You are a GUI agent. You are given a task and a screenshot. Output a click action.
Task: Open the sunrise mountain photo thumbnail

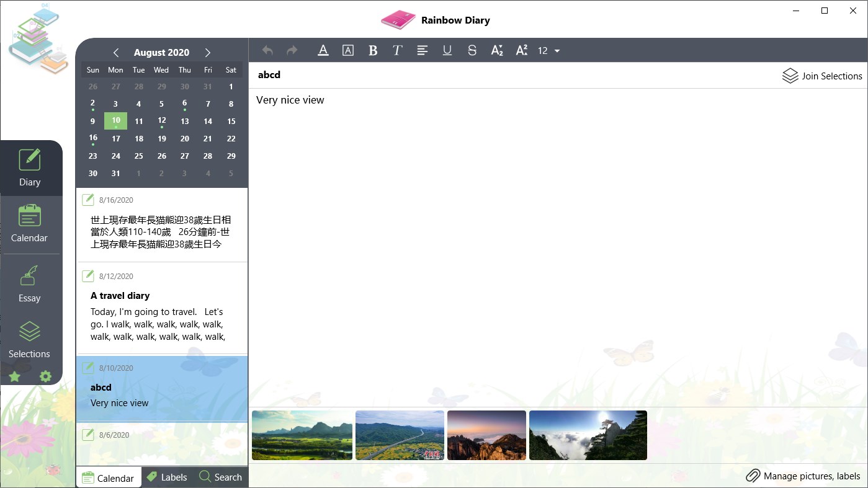coord(486,435)
